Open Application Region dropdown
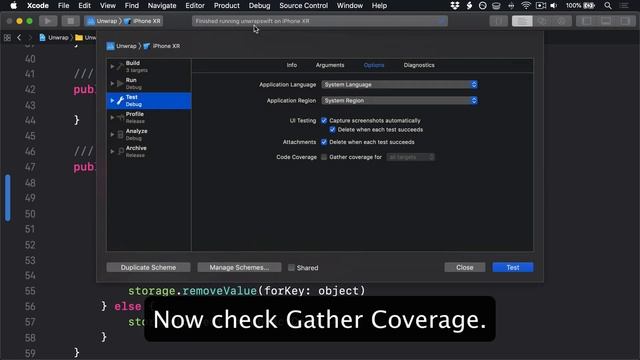640x360 pixels. coord(400,100)
